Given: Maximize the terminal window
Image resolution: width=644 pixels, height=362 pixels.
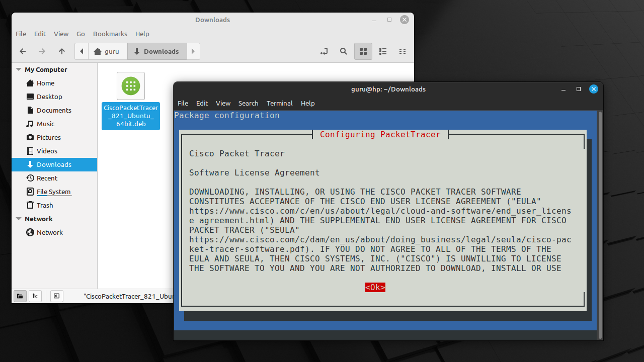Looking at the screenshot, I should (579, 89).
